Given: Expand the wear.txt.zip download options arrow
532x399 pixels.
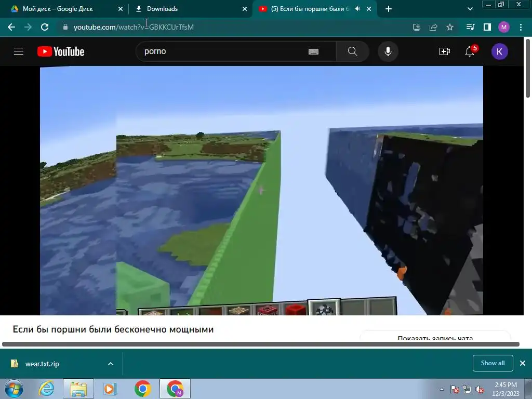Looking at the screenshot, I should [x=111, y=364].
